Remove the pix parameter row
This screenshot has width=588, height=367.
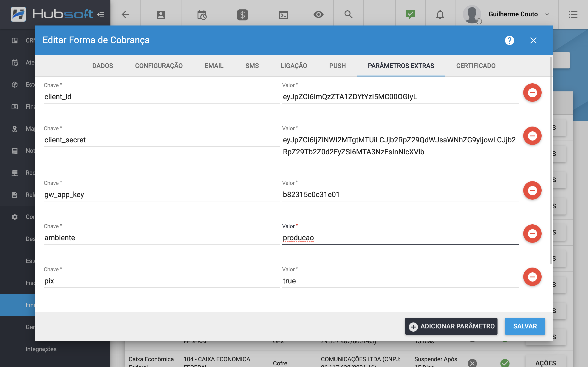[x=532, y=277]
